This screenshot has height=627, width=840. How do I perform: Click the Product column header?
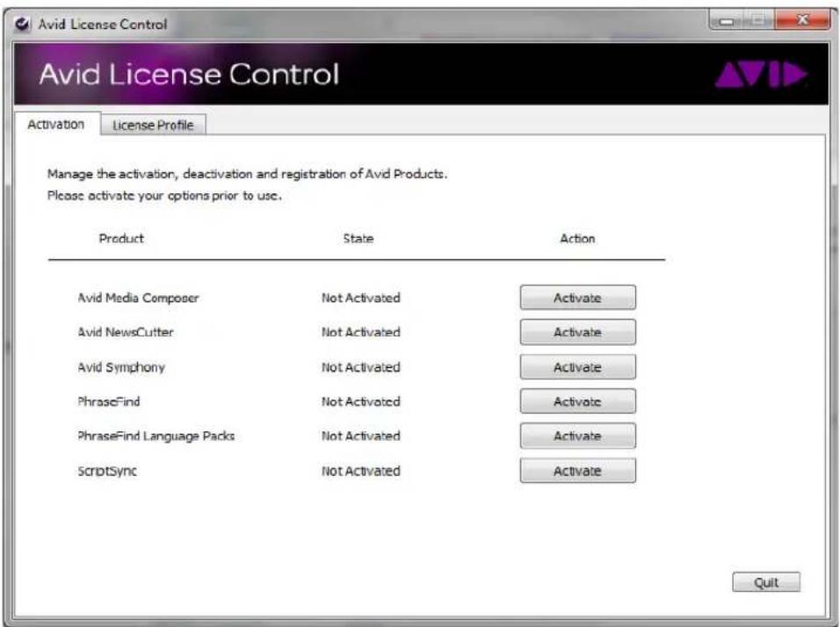(121, 238)
